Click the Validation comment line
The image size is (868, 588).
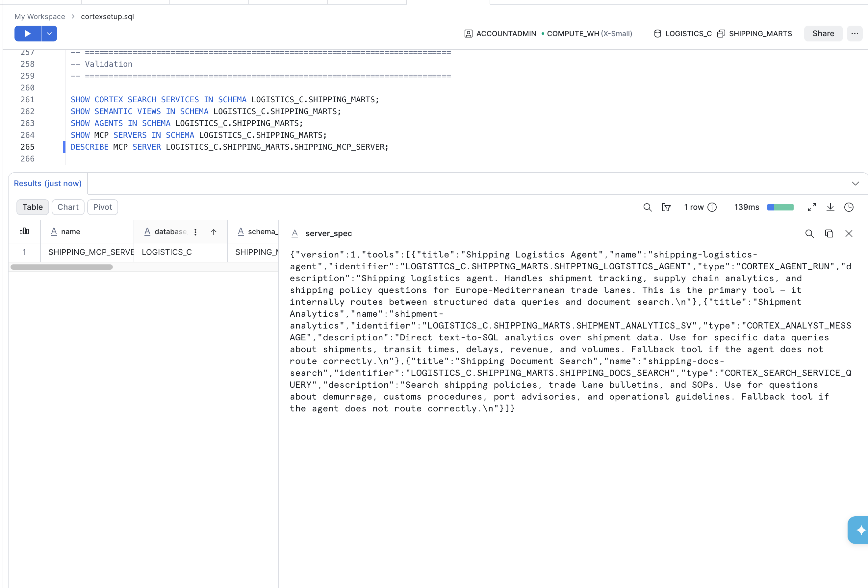pyautogui.click(x=101, y=64)
